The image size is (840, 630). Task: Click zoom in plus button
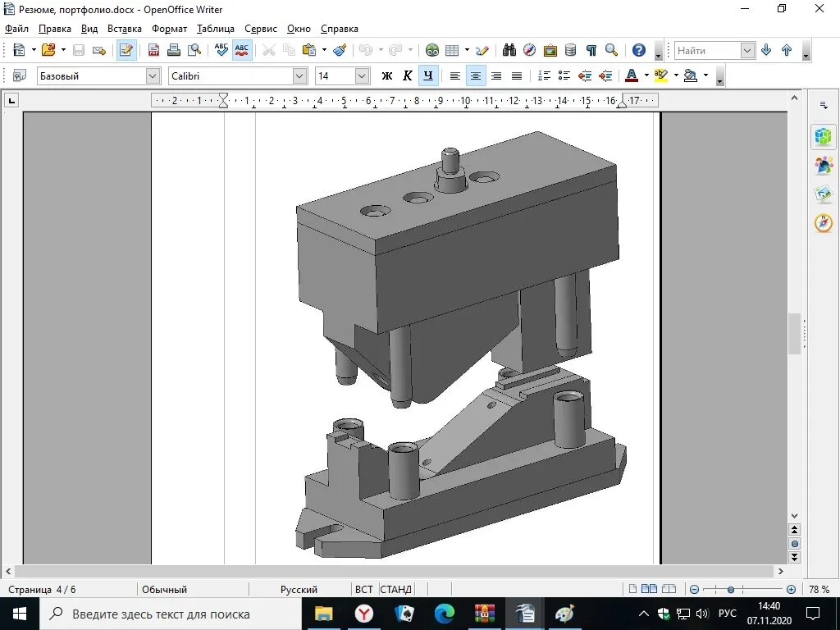(x=792, y=589)
